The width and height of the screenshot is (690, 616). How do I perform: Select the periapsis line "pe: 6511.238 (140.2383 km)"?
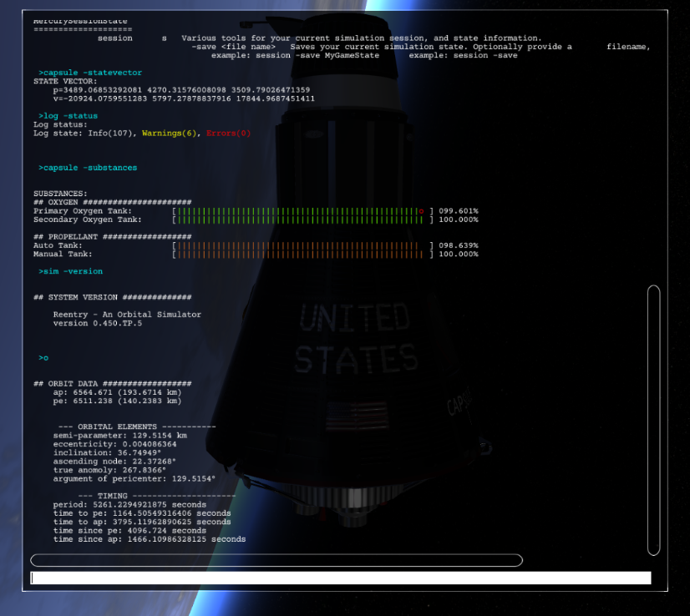coord(118,401)
